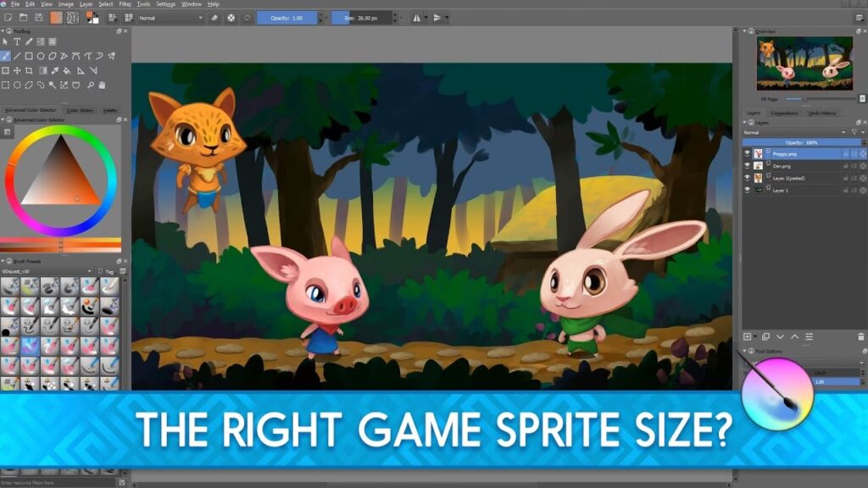Select the Text tool in Toolbox
Image resolution: width=868 pixels, height=488 pixels.
point(17,42)
